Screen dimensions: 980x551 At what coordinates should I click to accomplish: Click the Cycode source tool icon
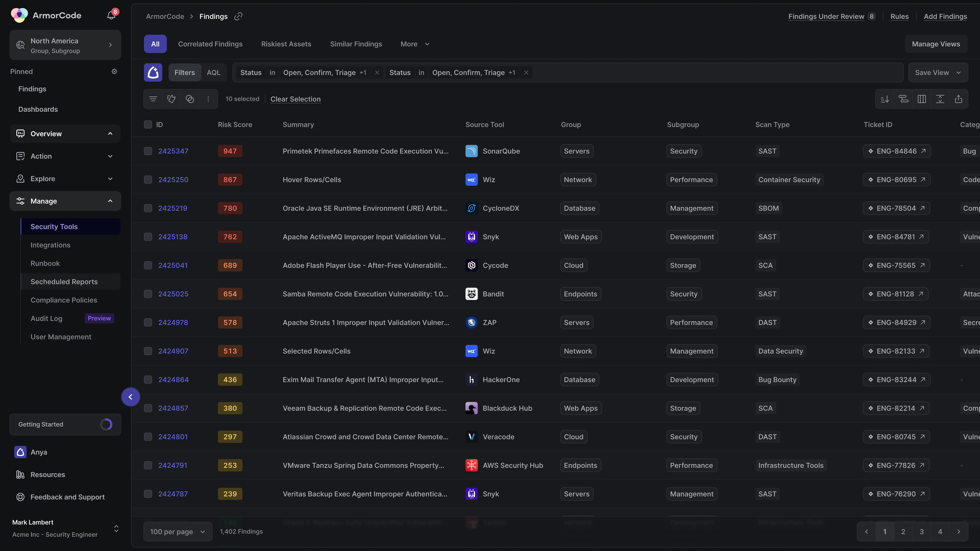(x=471, y=265)
